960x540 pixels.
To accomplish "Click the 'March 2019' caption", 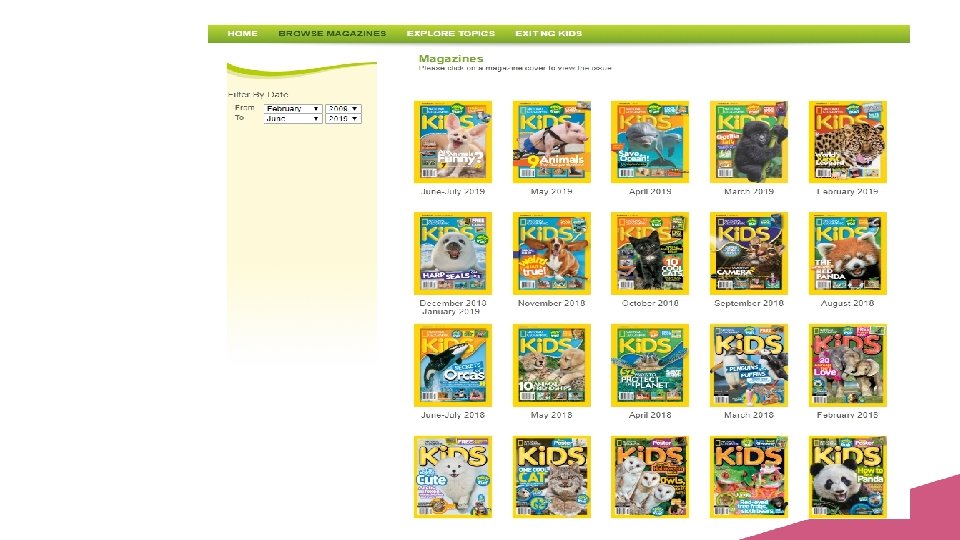I will tap(749, 192).
